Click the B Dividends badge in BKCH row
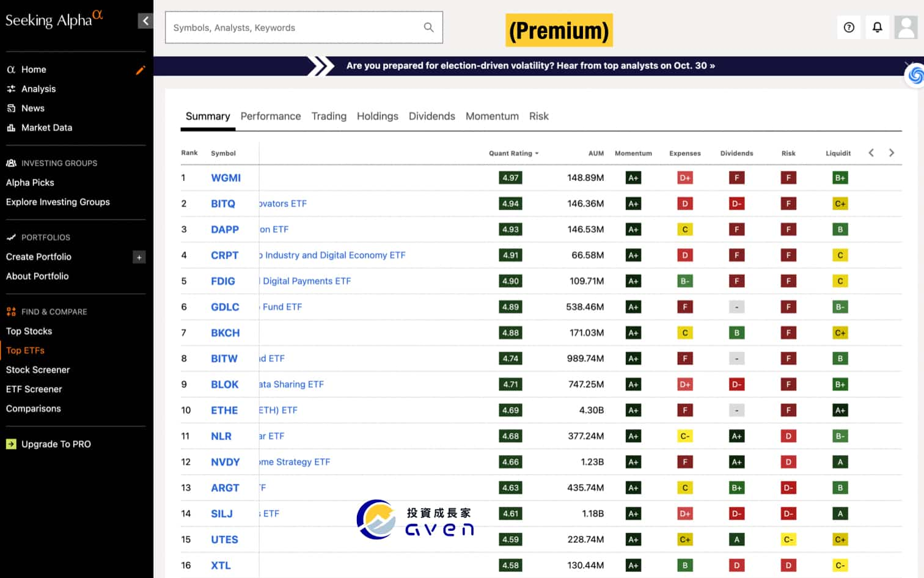The image size is (924, 578). tap(736, 333)
